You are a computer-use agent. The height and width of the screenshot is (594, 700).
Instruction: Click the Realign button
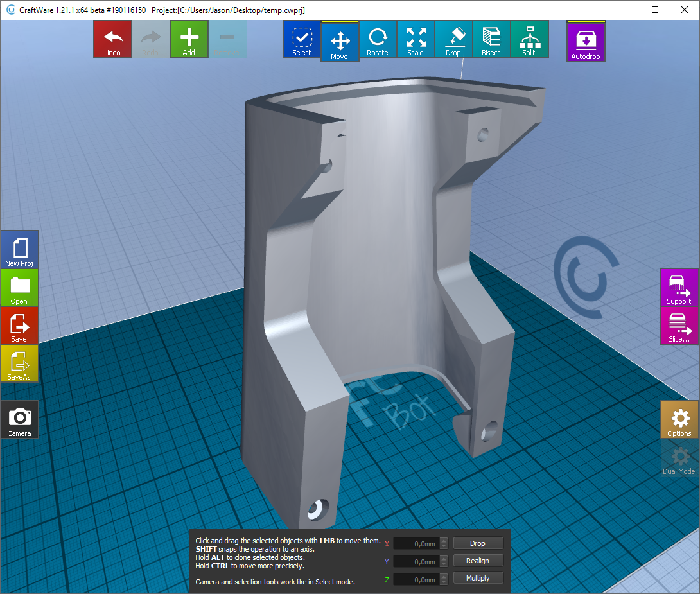478,561
